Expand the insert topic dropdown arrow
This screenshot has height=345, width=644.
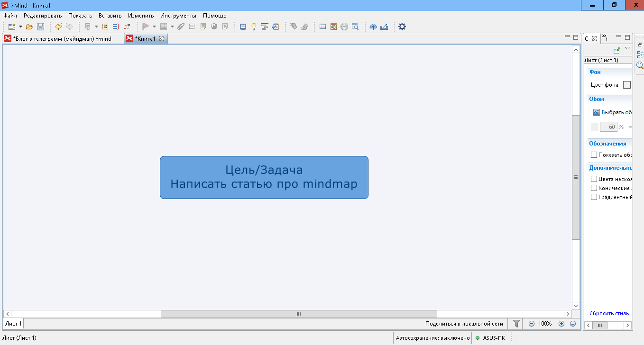96,27
